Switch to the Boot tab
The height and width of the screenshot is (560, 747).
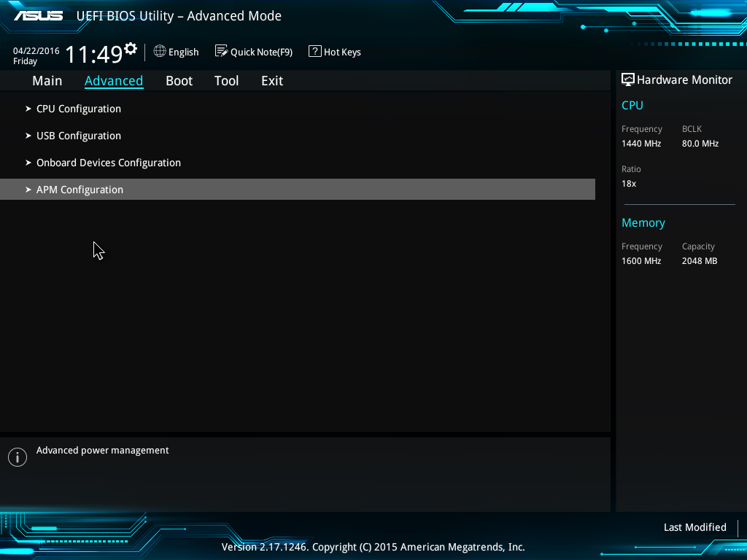coord(179,80)
